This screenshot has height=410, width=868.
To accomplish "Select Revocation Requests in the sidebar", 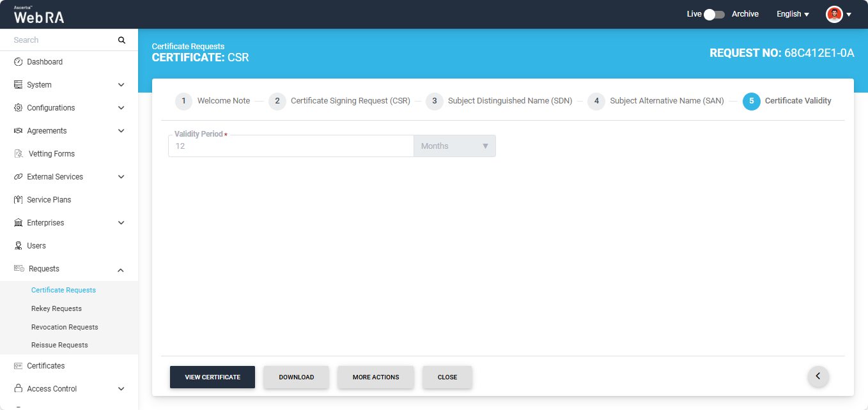I will 65,327.
